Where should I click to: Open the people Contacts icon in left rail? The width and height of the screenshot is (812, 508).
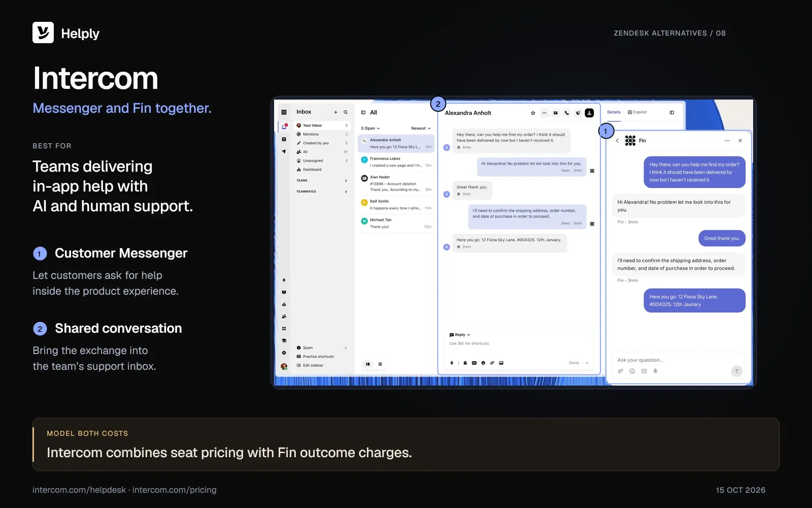pyautogui.click(x=284, y=316)
